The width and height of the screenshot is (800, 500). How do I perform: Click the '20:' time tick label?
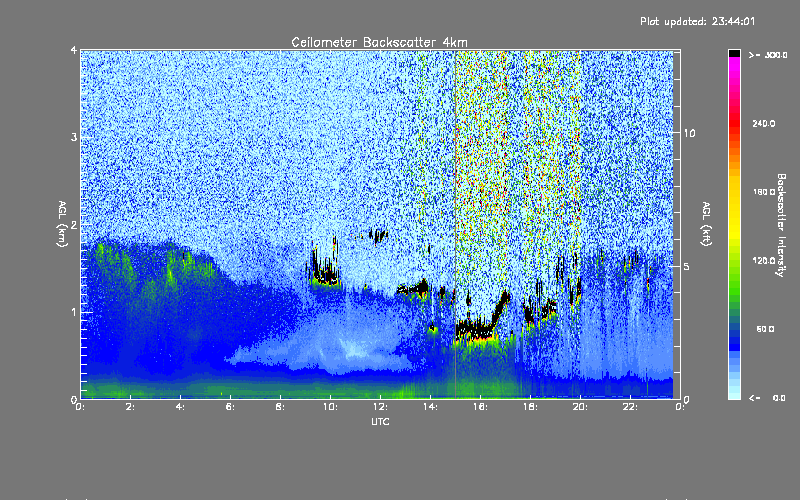[580, 407]
